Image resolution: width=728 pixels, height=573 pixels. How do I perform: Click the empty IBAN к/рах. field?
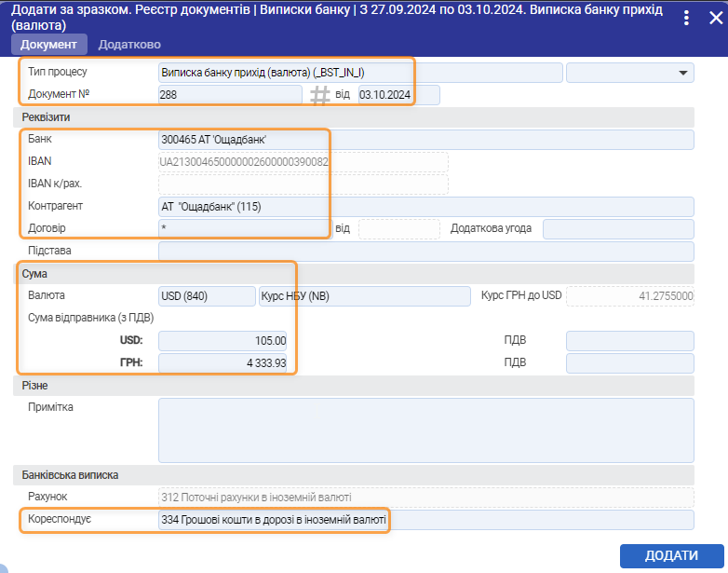(303, 184)
